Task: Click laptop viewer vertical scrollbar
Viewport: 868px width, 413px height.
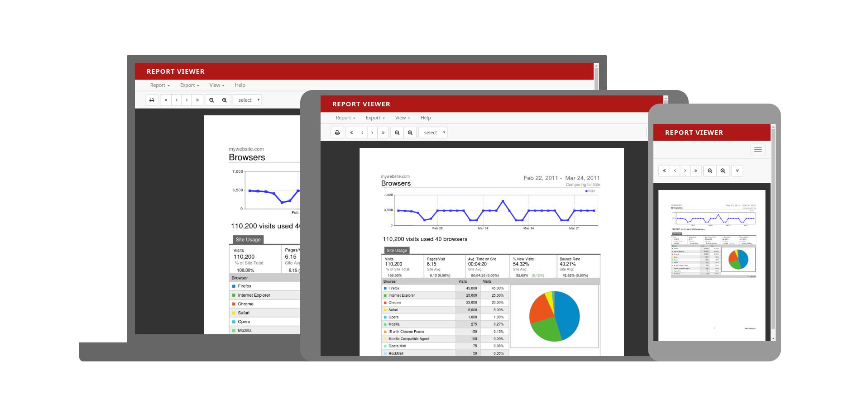Action: pos(596,76)
